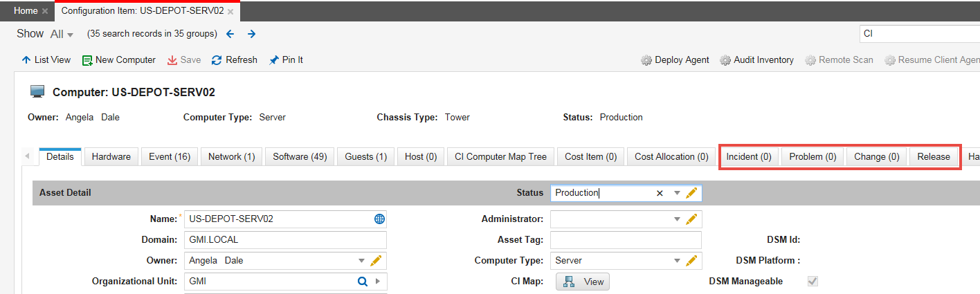980x294 pixels.
Task: Click the CI Map View button
Action: coord(583,282)
